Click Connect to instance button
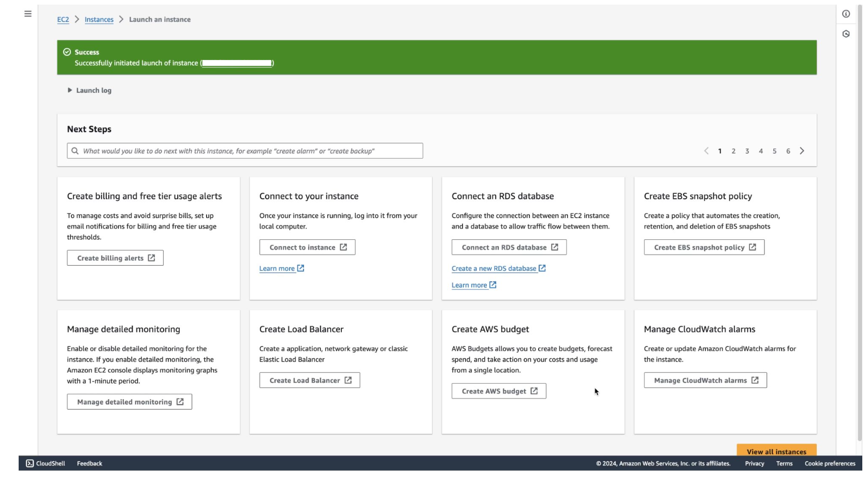868x478 pixels. [x=307, y=248]
